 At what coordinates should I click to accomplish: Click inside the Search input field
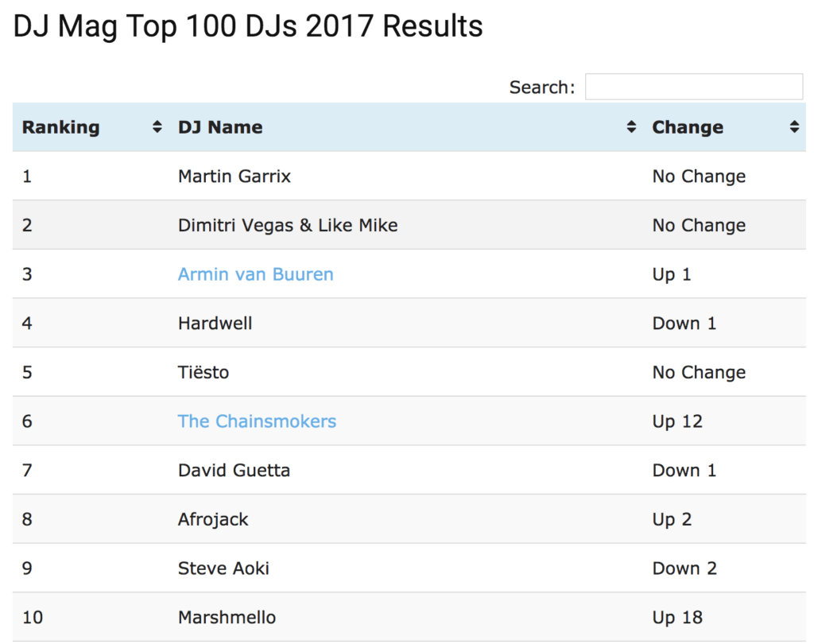pos(693,87)
